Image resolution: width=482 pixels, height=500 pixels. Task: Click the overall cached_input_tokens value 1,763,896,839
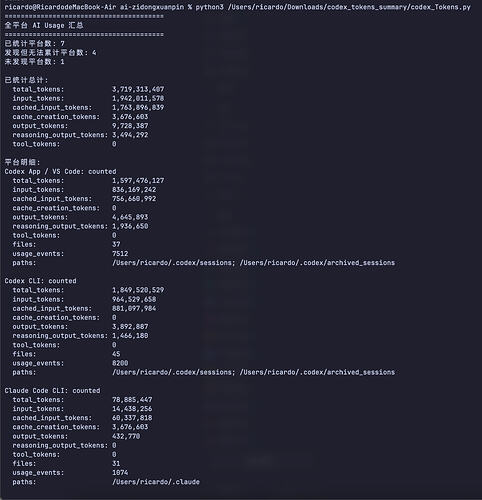[x=138, y=108]
